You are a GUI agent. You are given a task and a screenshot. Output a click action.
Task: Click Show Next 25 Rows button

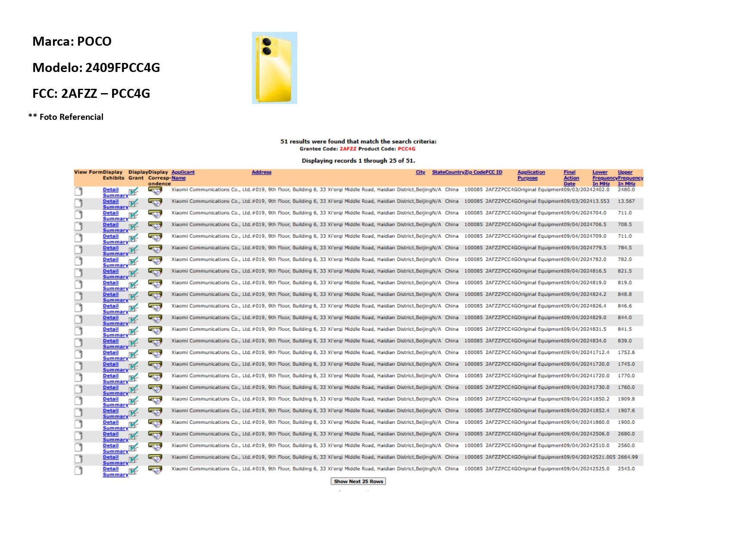point(358,482)
